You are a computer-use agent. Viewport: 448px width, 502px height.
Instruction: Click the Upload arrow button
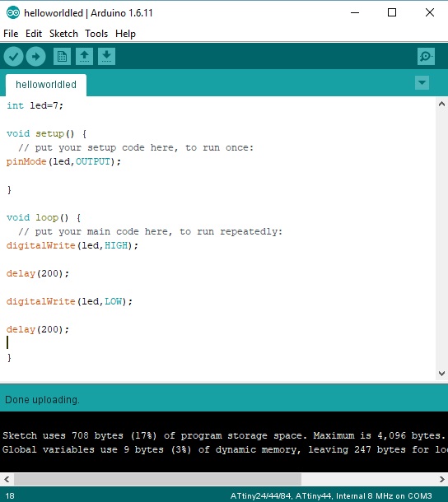click(36, 57)
